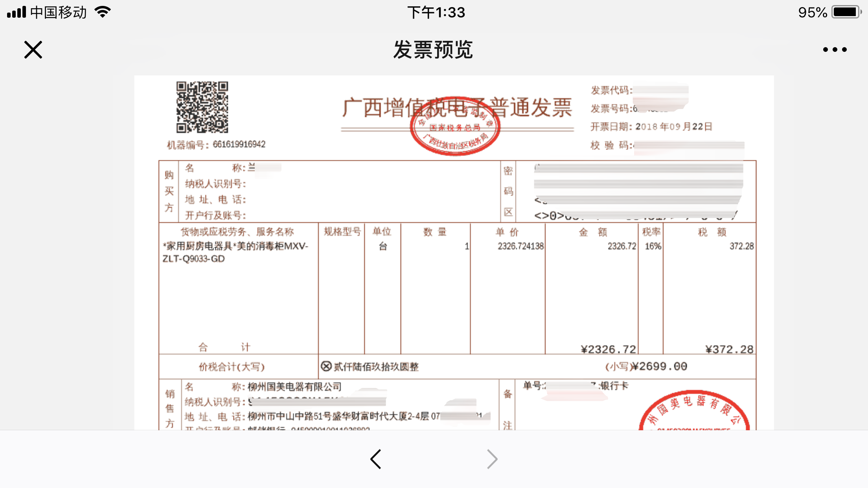This screenshot has height=488, width=868.
Task: Tap the item-row amount 2326.72
Action: click(x=622, y=246)
